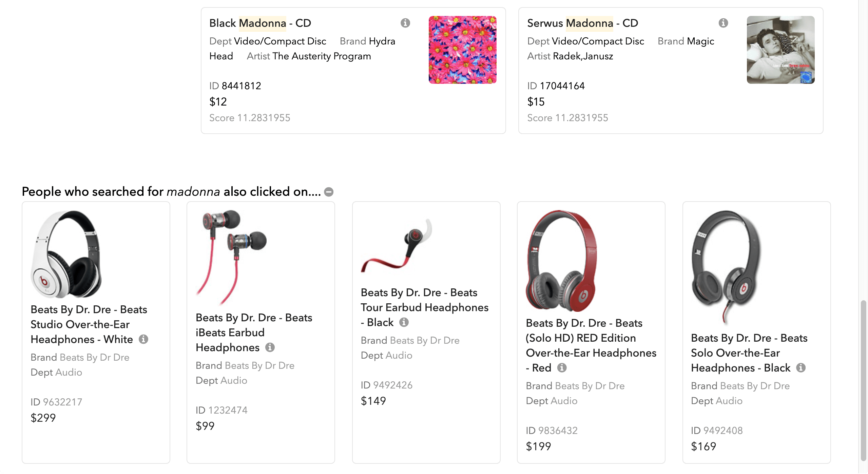Click white Beats Studio headphones image
The image size is (868, 474).
pyautogui.click(x=66, y=254)
